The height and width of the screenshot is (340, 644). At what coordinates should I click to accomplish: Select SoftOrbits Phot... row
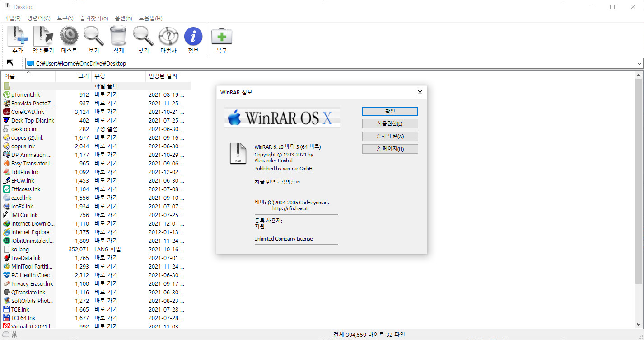click(x=96, y=301)
